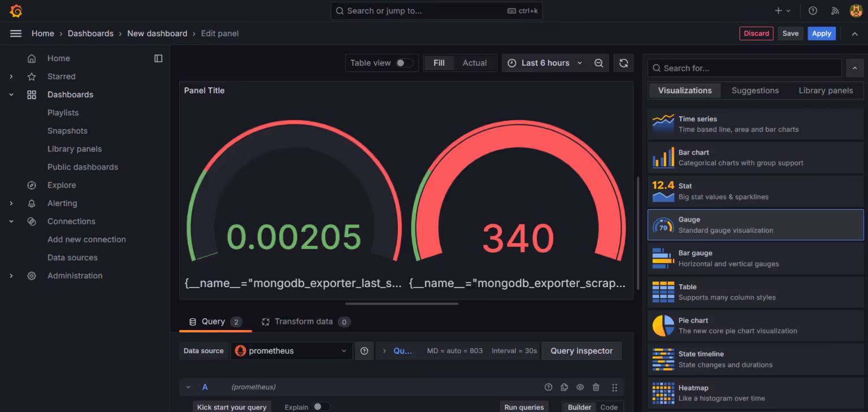Collapse query A row chevron
The height and width of the screenshot is (412, 868).
coord(189,387)
